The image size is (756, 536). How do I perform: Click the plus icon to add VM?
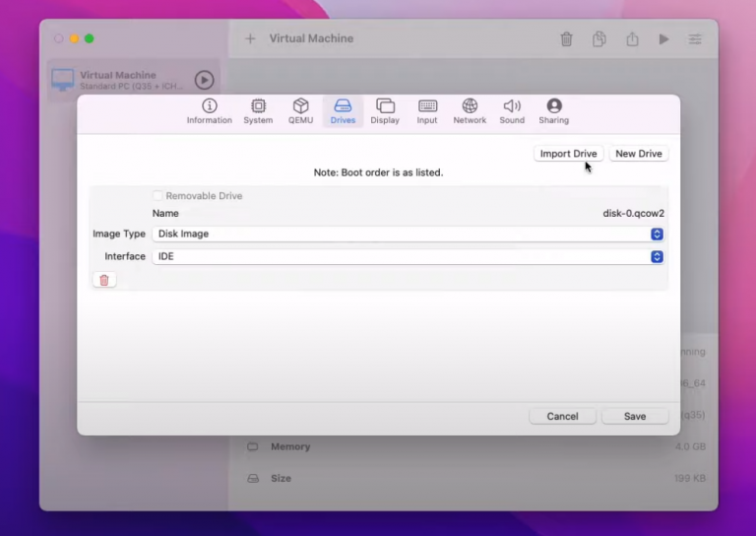(250, 39)
